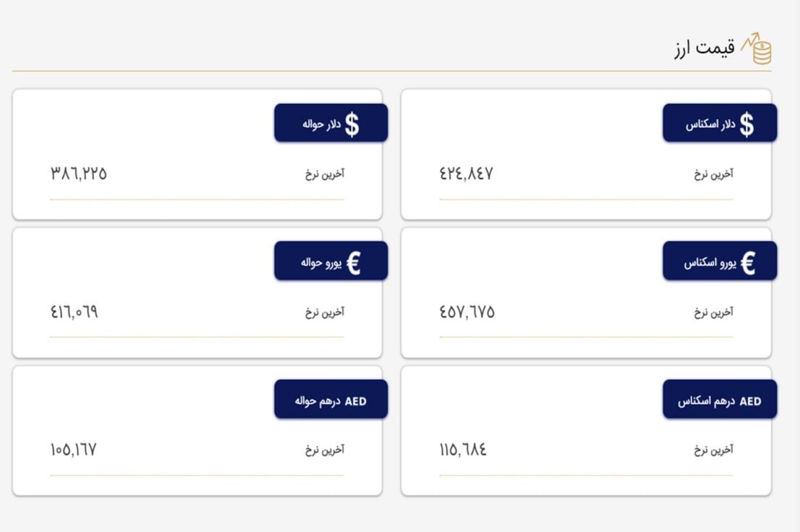Select the دلار حواله label button
Screen dimensions: 800x532
tap(331, 123)
